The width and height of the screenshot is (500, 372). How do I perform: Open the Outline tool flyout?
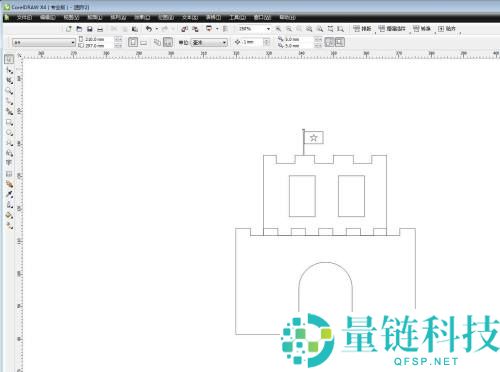click(x=9, y=205)
